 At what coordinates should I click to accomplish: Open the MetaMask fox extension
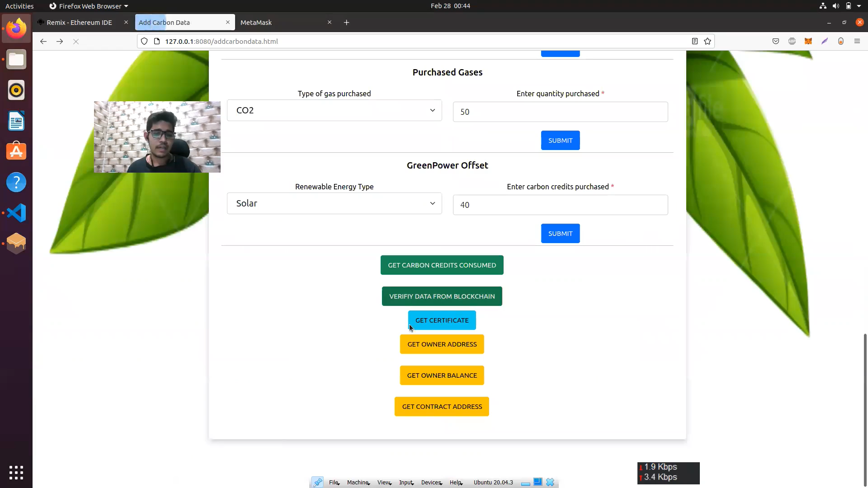point(808,41)
